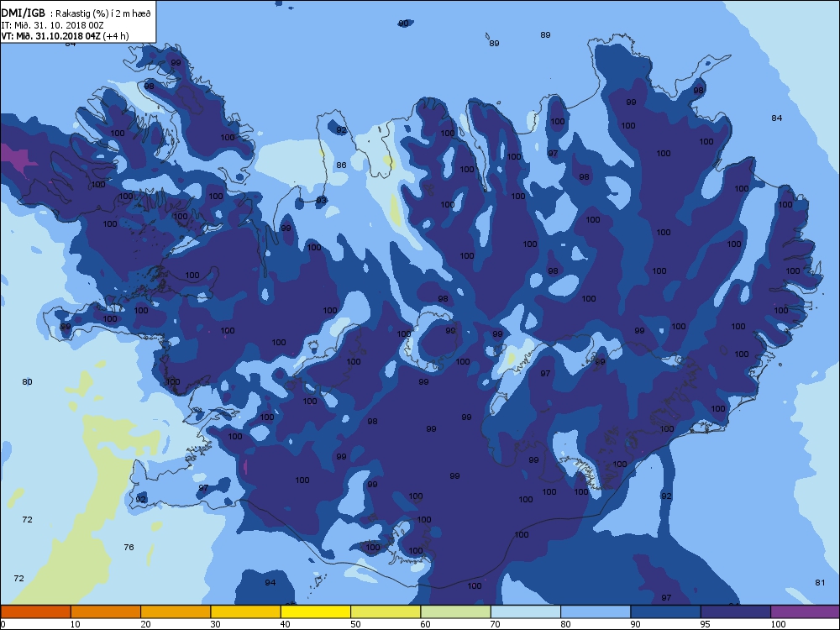
Task: Click the medium blue 80–90 legend swatch
Action: tap(596, 612)
